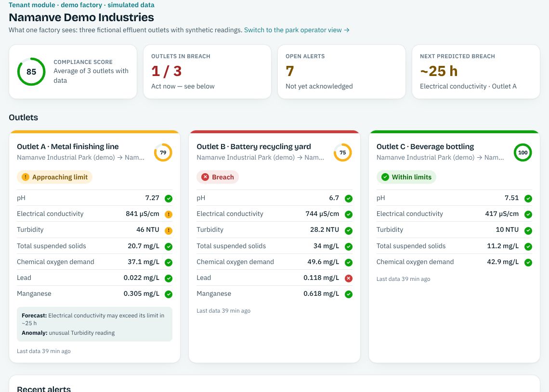549x392 pixels.
Task: Click the ~25 h predicted breach value
Action: click(439, 71)
